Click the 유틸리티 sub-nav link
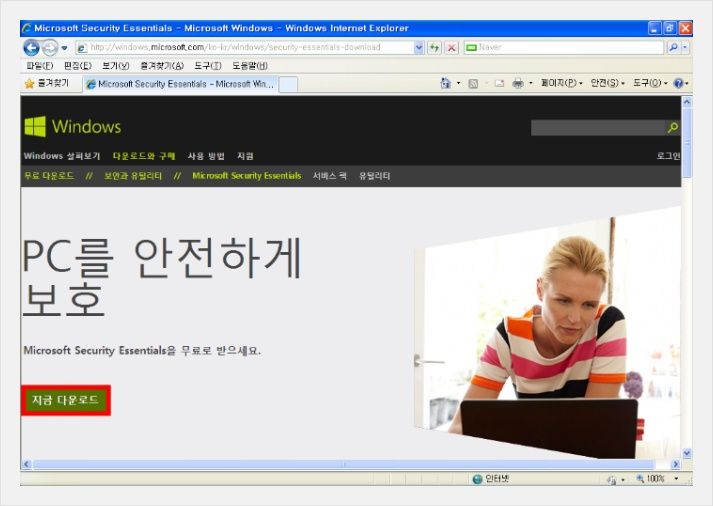The image size is (713, 506). [x=375, y=176]
